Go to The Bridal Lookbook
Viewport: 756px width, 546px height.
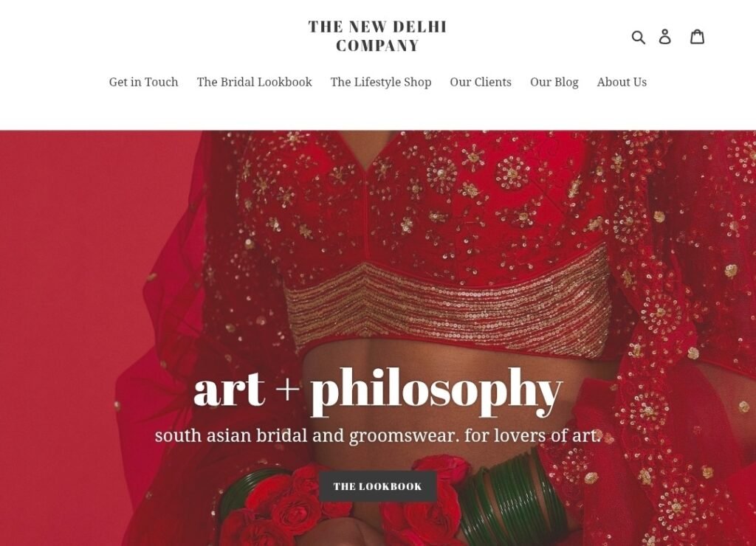pyautogui.click(x=255, y=83)
